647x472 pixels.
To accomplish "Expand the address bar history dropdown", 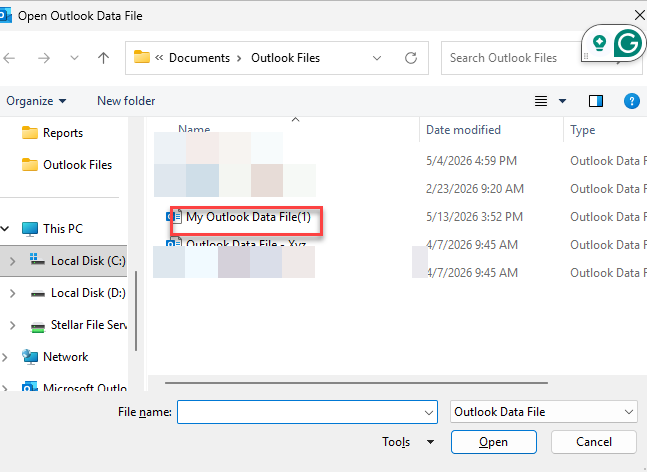I will point(377,58).
